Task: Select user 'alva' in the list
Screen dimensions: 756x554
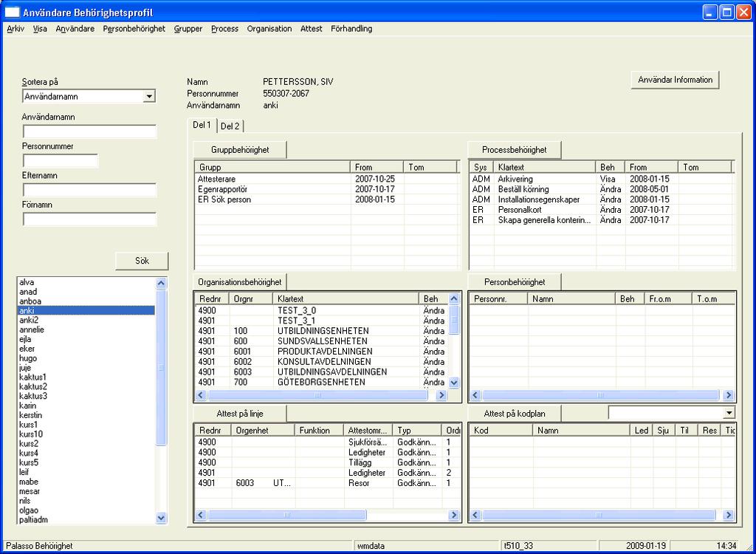Action: (86, 283)
